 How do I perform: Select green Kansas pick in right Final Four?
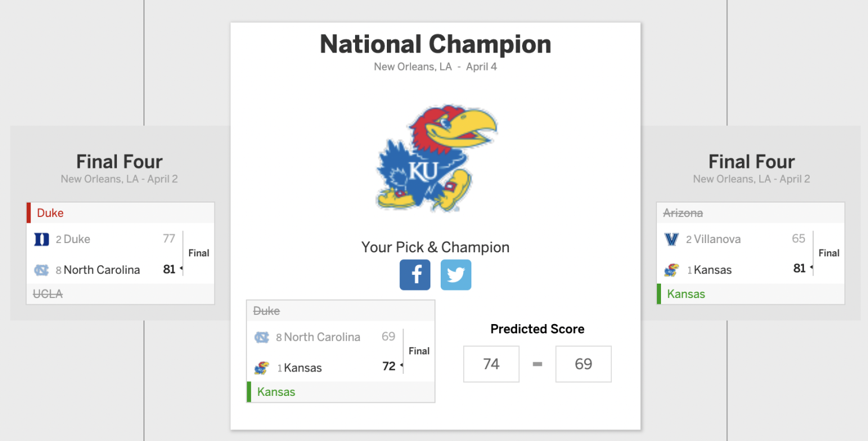tap(751, 294)
